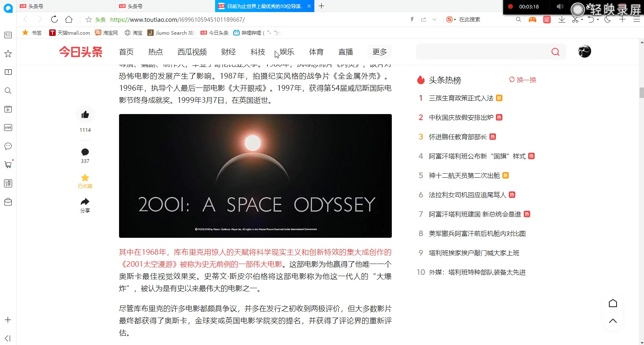This screenshot has width=644, height=345.
Task: Toggle night mode moon icon
Action: (x=608, y=19)
